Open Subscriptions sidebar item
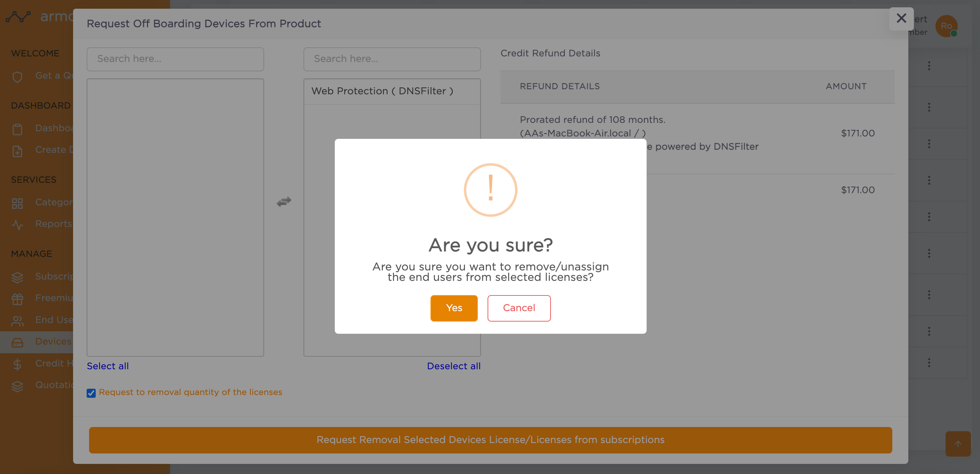The height and width of the screenshot is (474, 980). [54, 276]
